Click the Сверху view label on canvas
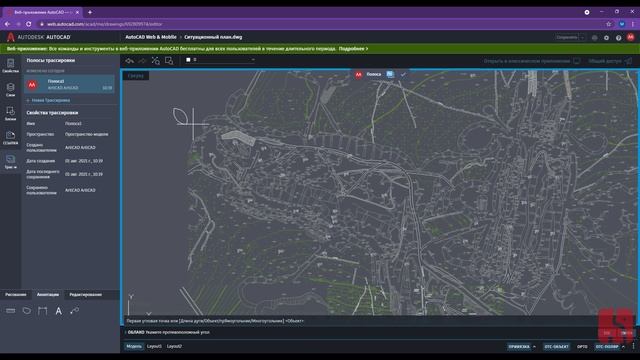Viewport: 640px width, 360px height. tap(136, 76)
